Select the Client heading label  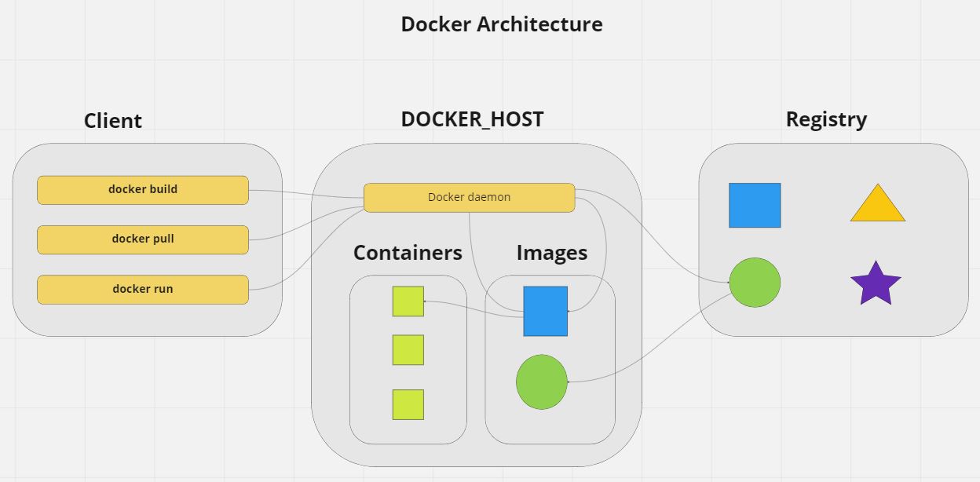(x=113, y=121)
